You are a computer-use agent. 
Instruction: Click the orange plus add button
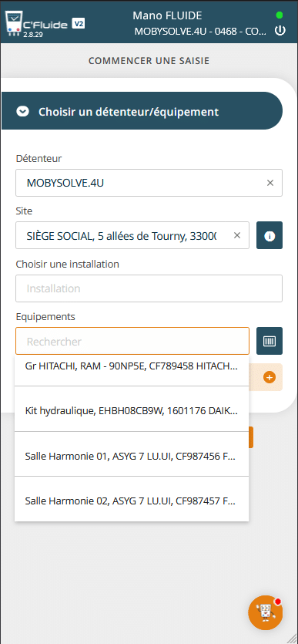coord(270,377)
